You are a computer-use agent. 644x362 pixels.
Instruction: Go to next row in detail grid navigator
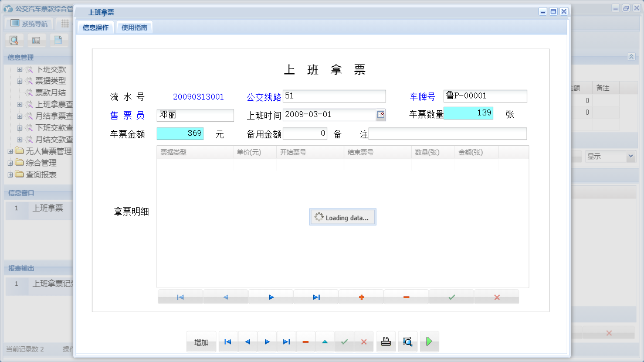271,297
